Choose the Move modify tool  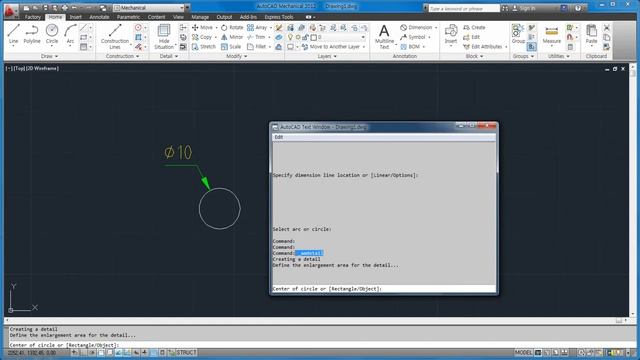(x=202, y=27)
